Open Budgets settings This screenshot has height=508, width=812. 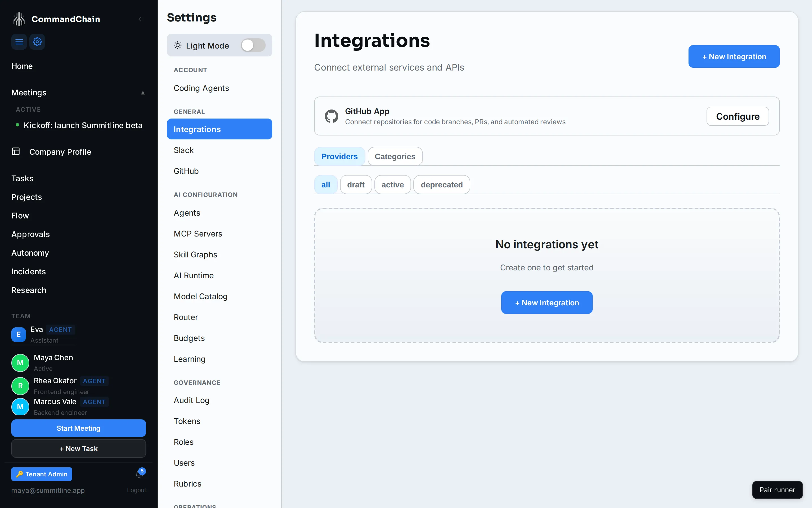pos(219,338)
